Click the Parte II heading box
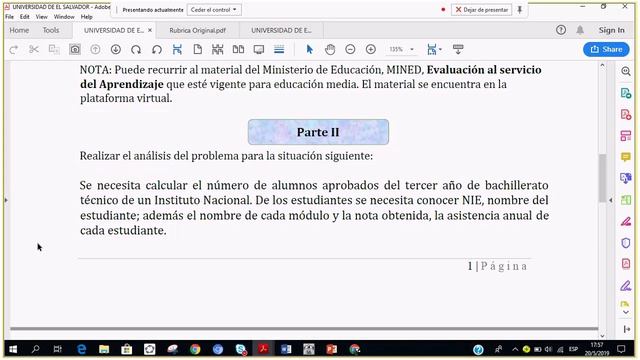 pos(318,132)
